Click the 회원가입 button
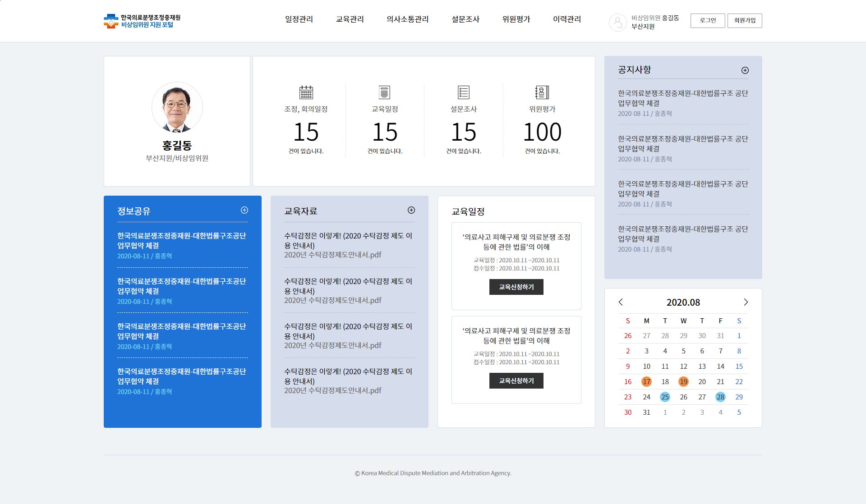Screen dimensions: 866x504 click(745, 20)
